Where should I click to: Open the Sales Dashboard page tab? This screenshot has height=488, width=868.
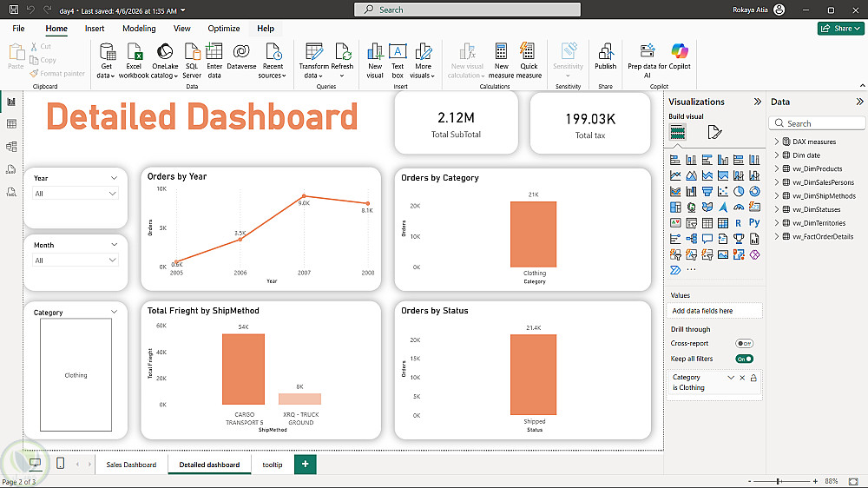(131, 465)
